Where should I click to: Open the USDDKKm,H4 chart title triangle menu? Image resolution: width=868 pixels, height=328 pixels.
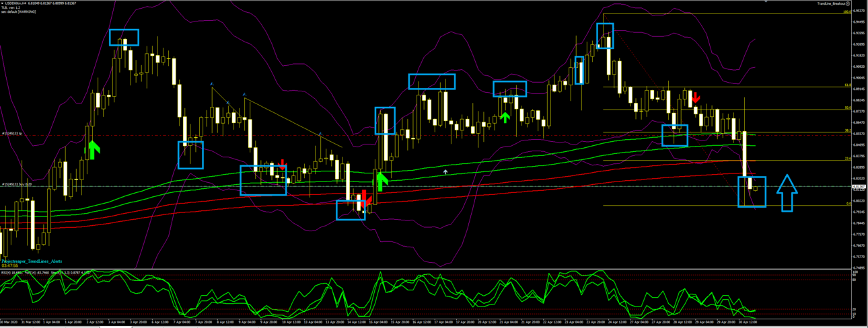pos(3,3)
